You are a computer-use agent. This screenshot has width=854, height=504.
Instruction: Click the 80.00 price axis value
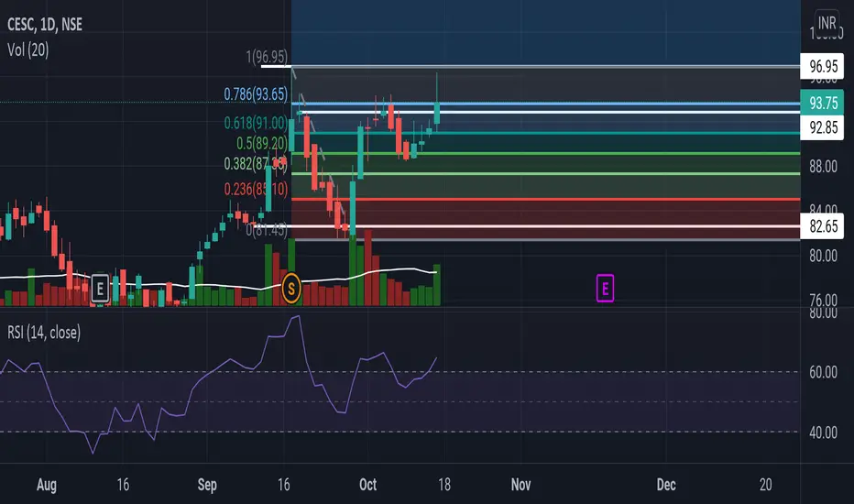tap(823, 255)
